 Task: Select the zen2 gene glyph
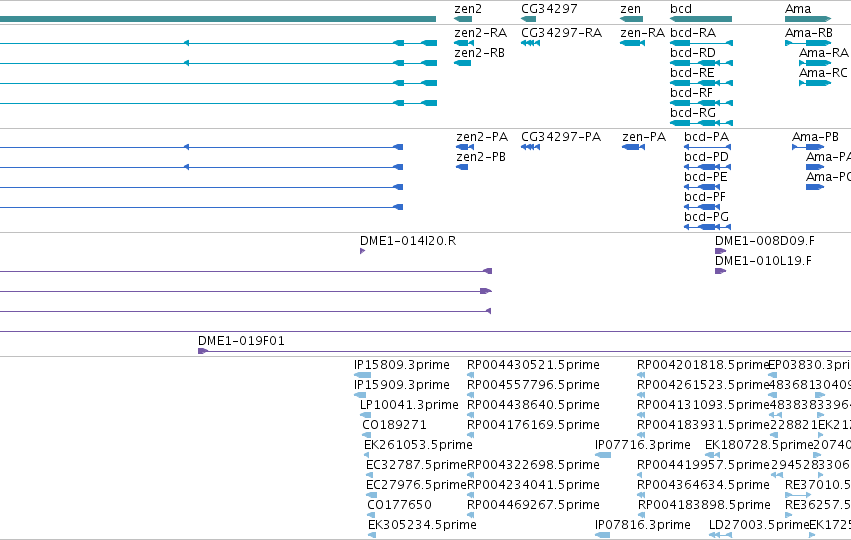[463, 19]
